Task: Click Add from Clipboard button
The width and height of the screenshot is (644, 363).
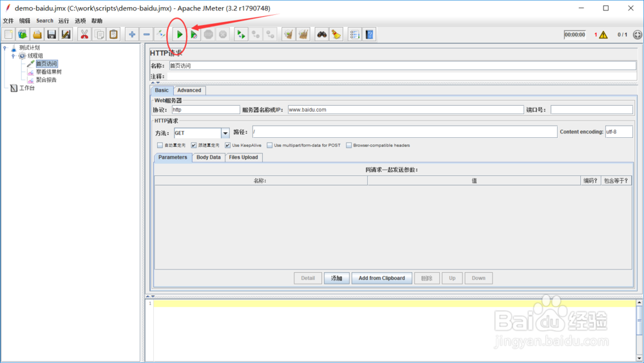Action: 381,279
